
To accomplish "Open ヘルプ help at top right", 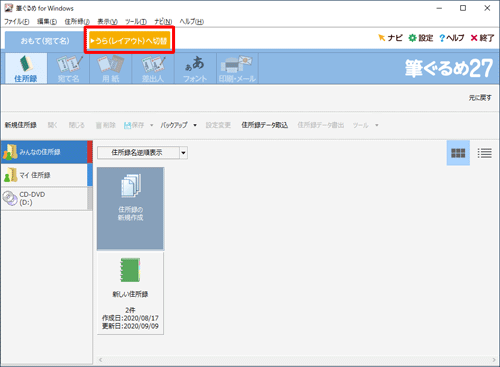I will click(452, 38).
